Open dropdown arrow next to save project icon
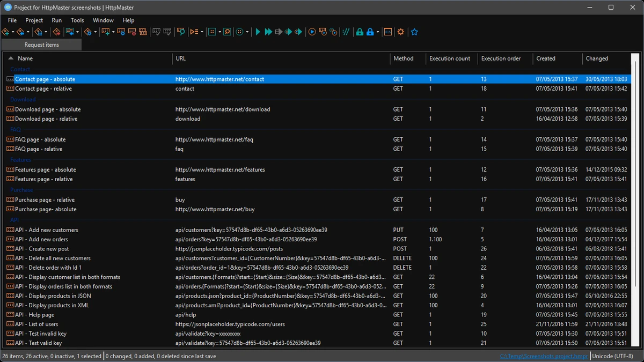 point(46,32)
